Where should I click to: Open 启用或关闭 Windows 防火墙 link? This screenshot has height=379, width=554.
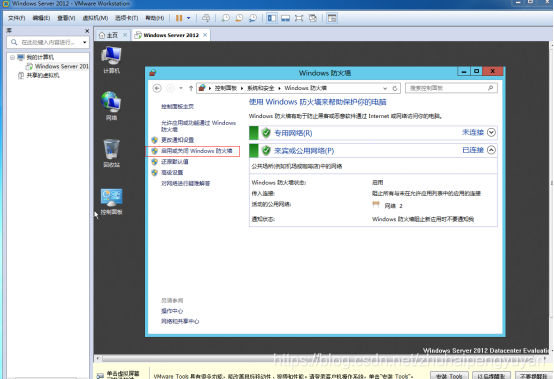[x=197, y=151]
